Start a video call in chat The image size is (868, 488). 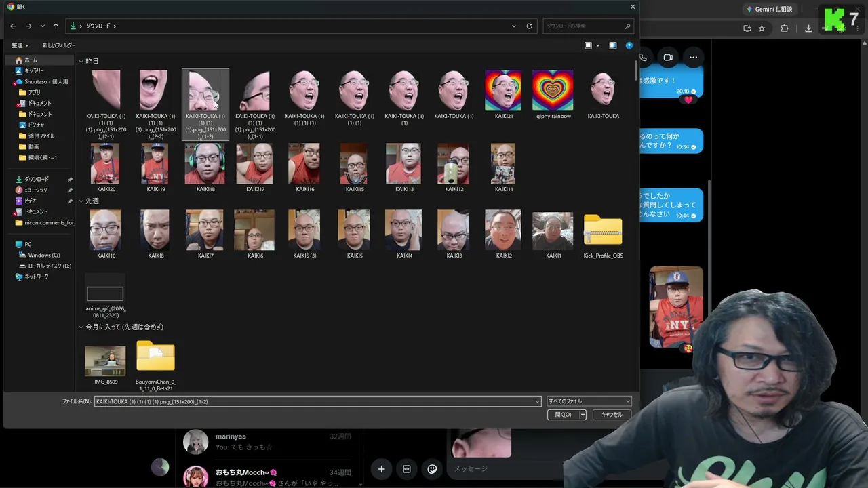coord(668,58)
